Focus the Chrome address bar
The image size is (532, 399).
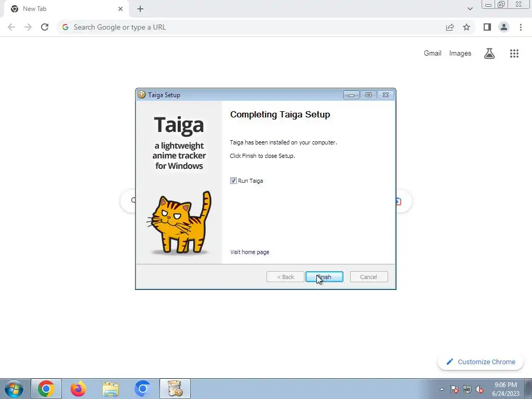(251, 27)
